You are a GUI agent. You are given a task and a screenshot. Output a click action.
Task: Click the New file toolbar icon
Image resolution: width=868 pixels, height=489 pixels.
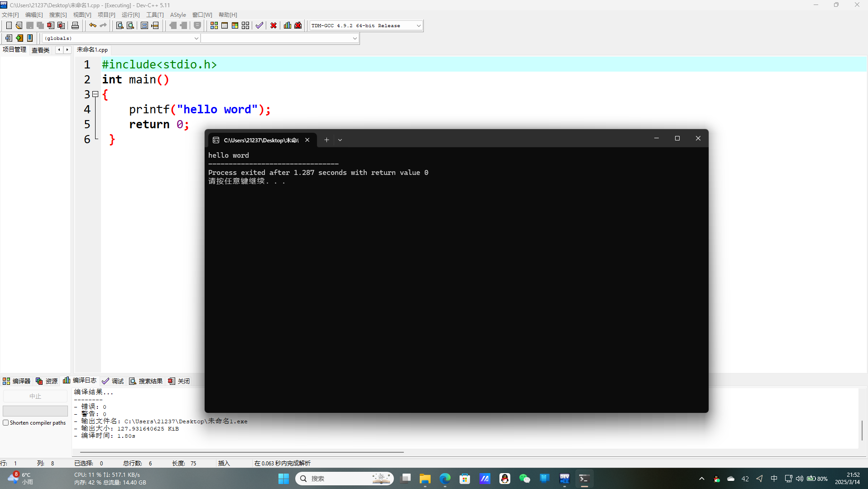click(9, 26)
